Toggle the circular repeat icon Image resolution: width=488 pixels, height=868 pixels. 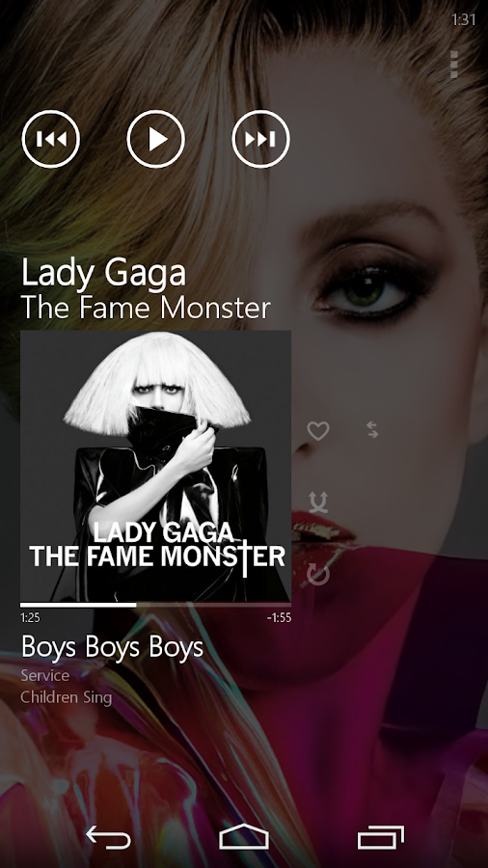pos(318,575)
